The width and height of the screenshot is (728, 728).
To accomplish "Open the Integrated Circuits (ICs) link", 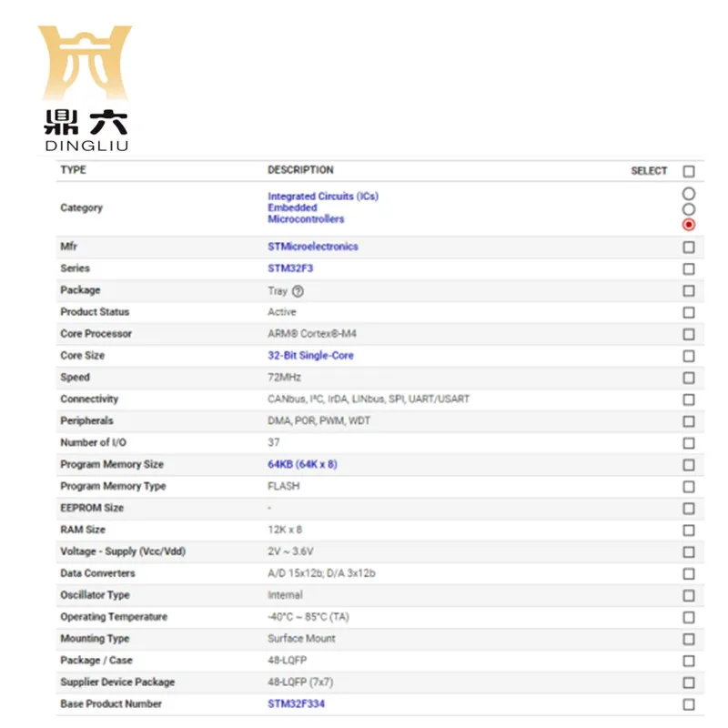I will pyautogui.click(x=323, y=197).
